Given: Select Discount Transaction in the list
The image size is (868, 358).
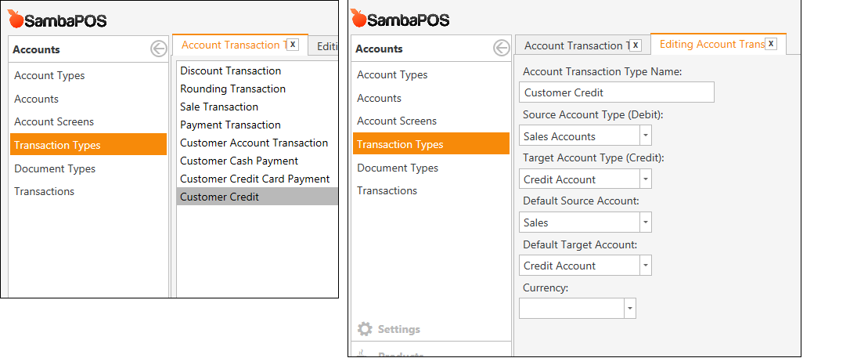Looking at the screenshot, I should (x=230, y=71).
